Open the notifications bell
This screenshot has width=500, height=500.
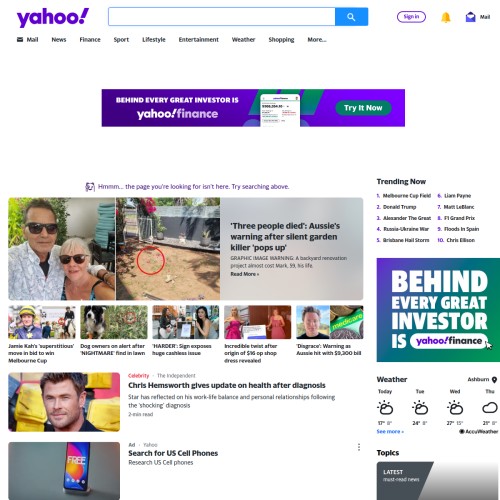(x=446, y=17)
